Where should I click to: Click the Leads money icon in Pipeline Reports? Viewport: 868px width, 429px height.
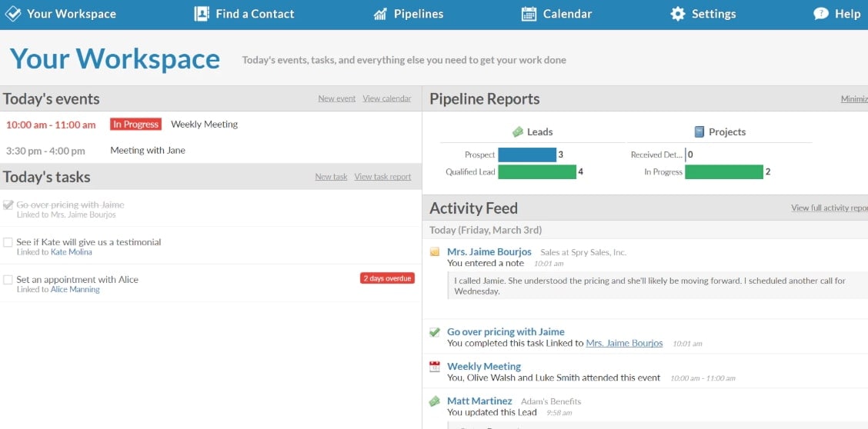[x=518, y=131]
